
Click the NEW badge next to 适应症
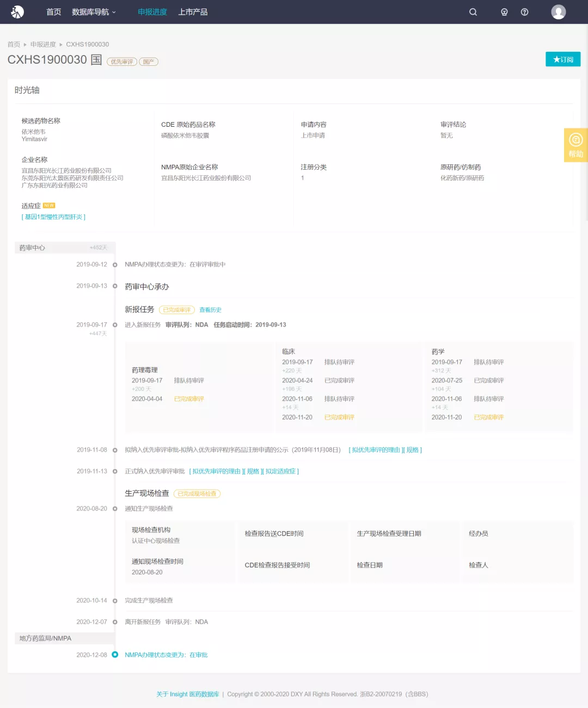coord(49,206)
